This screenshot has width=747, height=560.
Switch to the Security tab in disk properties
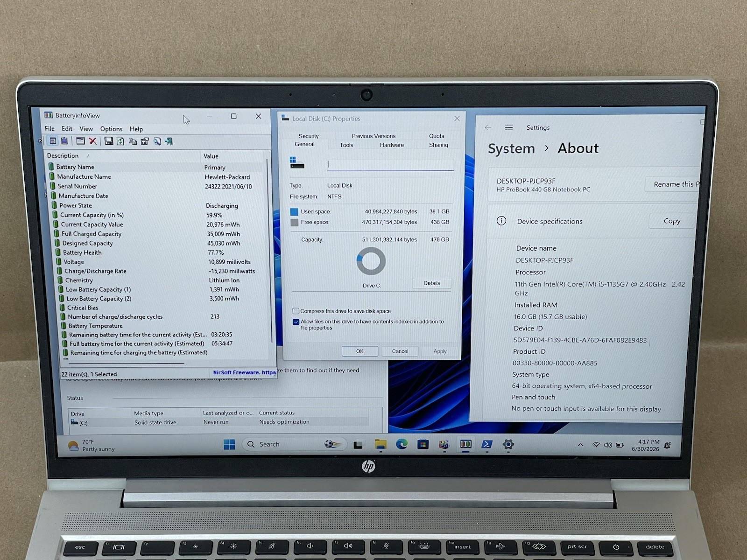coord(309,136)
